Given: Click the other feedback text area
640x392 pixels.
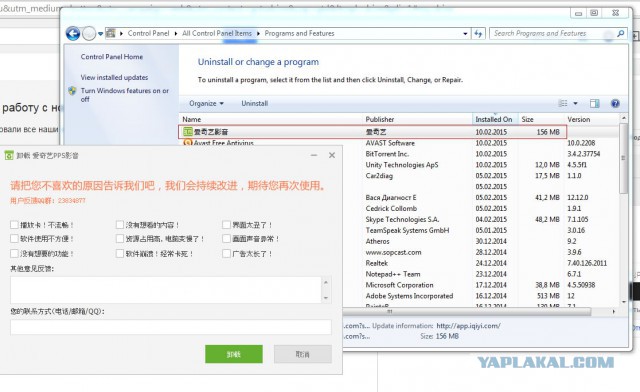Looking at the screenshot, I should (166, 290).
